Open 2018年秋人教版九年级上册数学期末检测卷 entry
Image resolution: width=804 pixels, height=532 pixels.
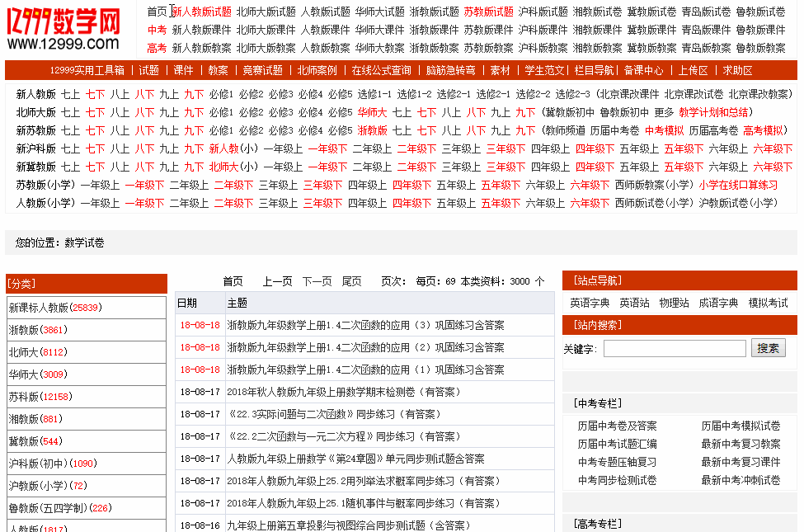(344, 392)
